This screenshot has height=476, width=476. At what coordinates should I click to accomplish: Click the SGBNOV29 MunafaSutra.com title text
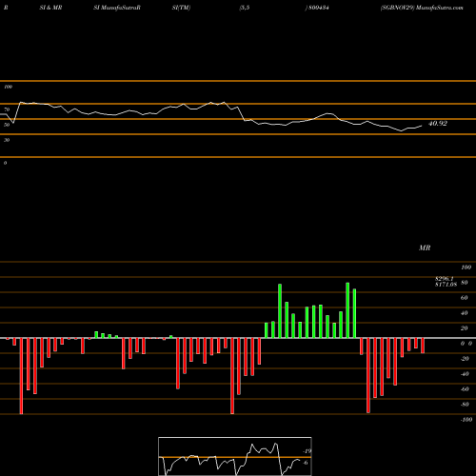tap(422, 8)
